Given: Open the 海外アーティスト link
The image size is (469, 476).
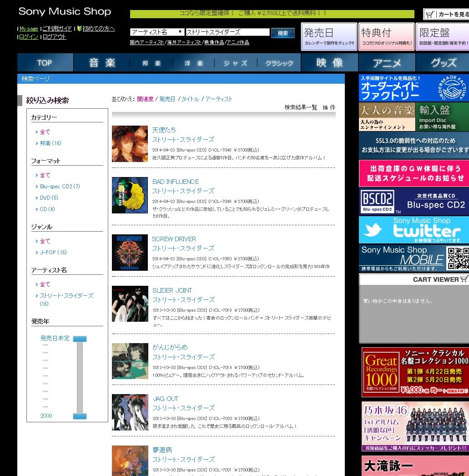Looking at the screenshot, I should click(x=184, y=42).
